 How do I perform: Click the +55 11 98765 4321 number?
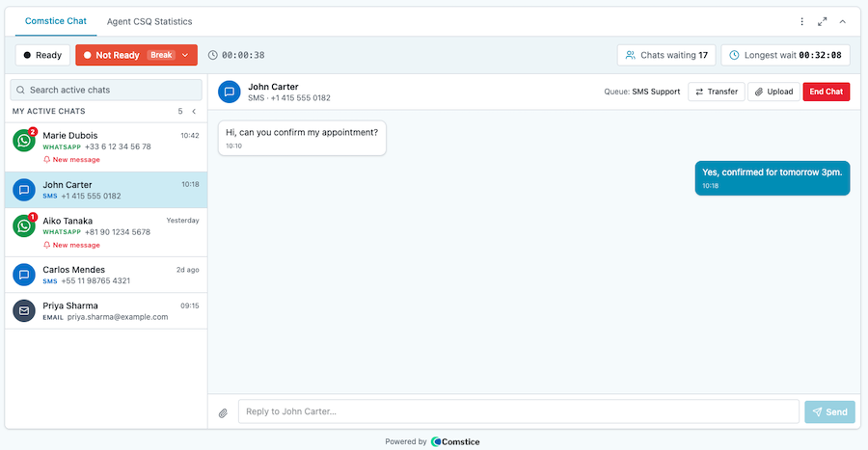[x=95, y=280]
